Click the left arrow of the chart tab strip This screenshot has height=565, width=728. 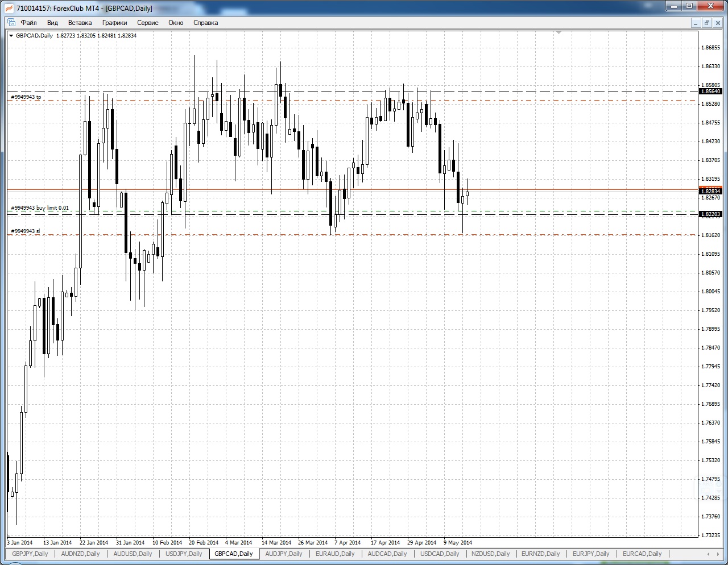pos(708,554)
